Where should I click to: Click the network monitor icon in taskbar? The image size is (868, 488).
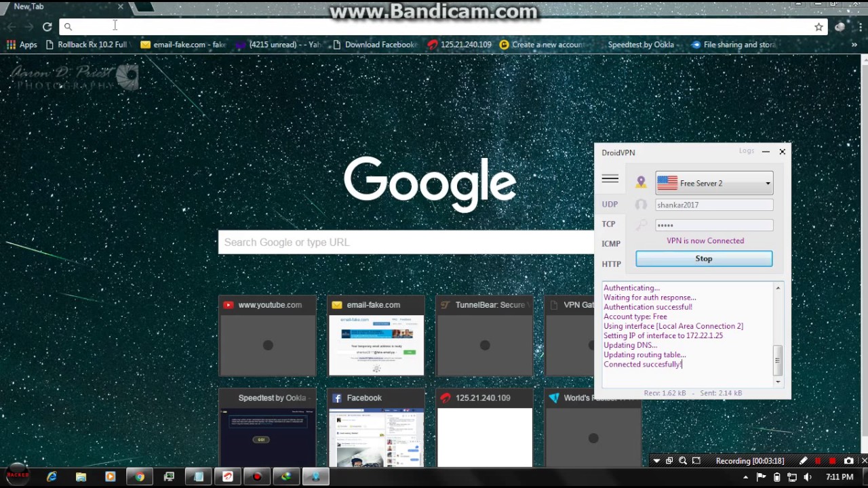169,477
